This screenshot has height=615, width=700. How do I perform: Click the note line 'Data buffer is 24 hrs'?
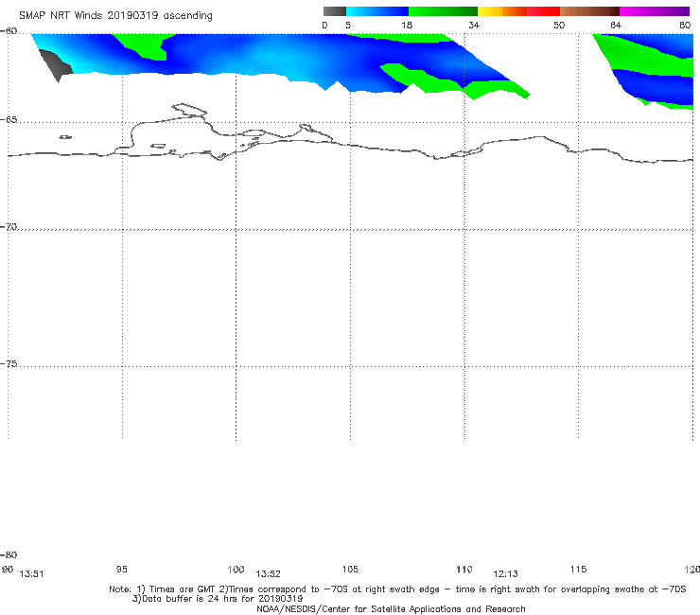click(218, 599)
